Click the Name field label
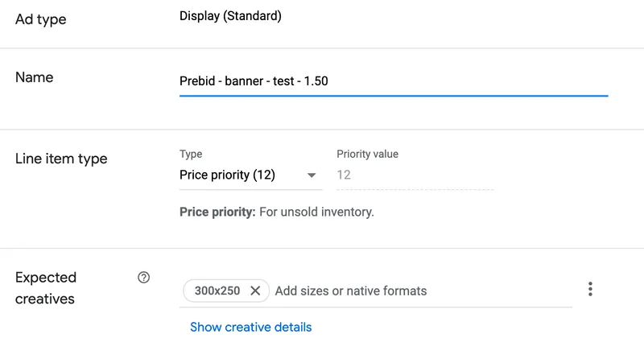Viewport: 644px width, 359px height. tap(35, 78)
